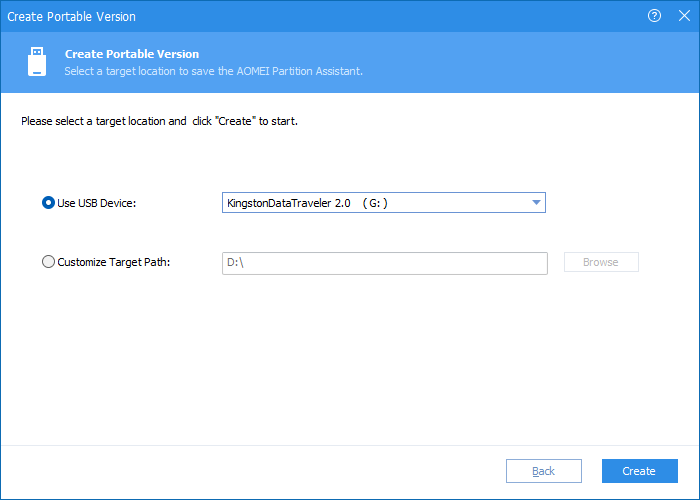Click the window title text in title bar

[71, 17]
